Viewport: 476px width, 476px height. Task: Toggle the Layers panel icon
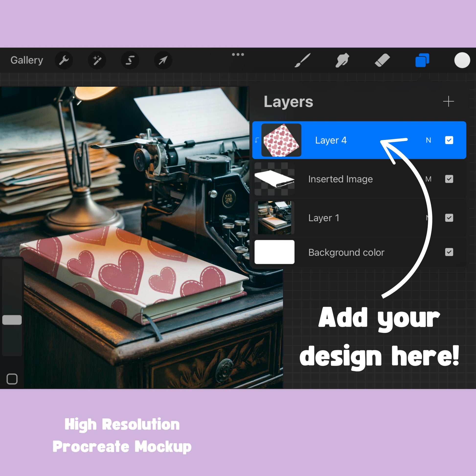[422, 60]
